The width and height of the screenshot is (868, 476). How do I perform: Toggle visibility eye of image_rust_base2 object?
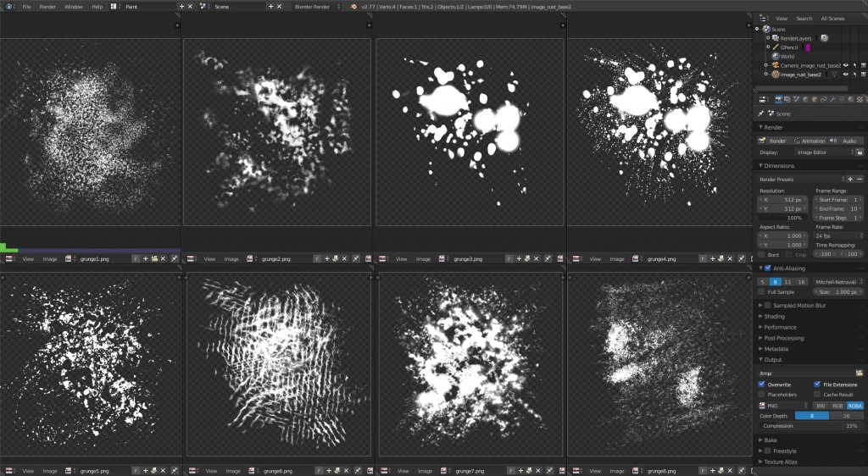845,75
